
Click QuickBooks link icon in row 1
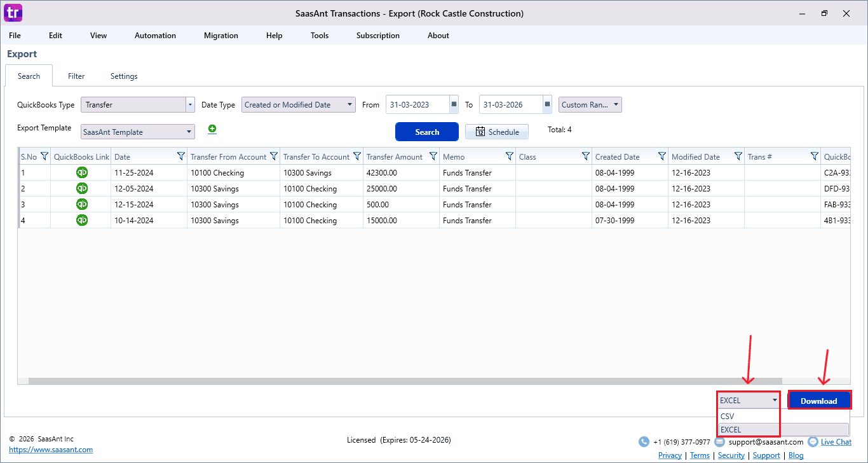coord(82,172)
